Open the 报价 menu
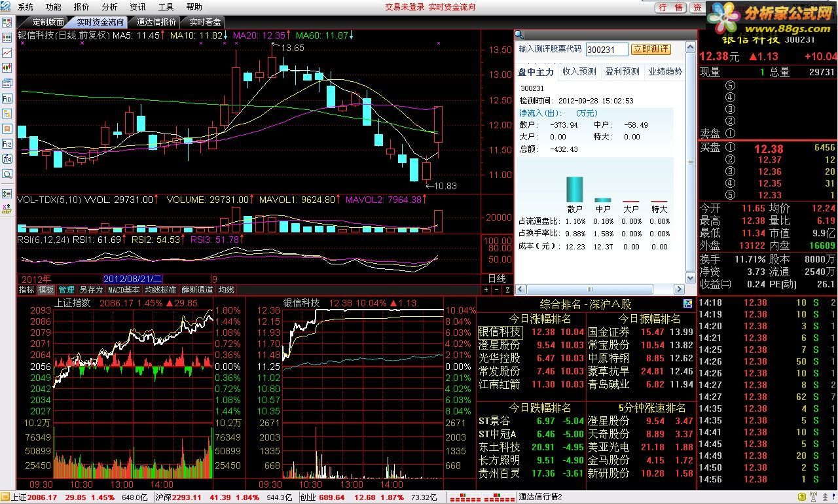The image size is (838, 504). (x=82, y=7)
